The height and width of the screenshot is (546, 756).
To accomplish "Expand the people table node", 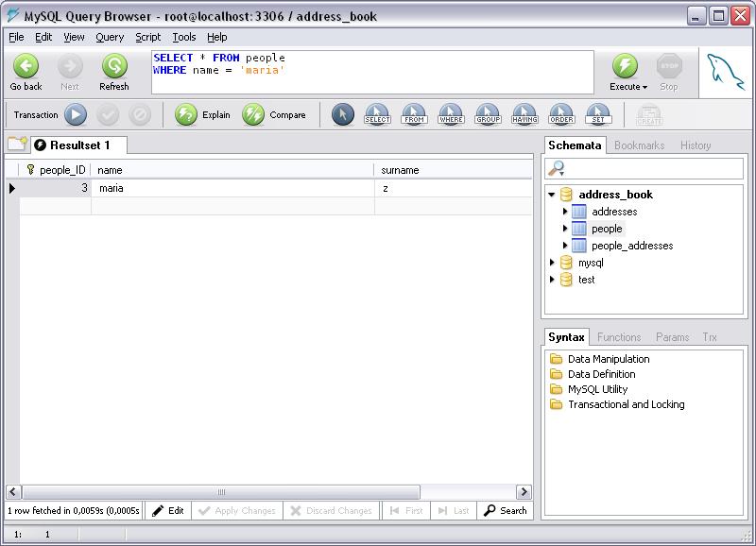I will tap(565, 229).
